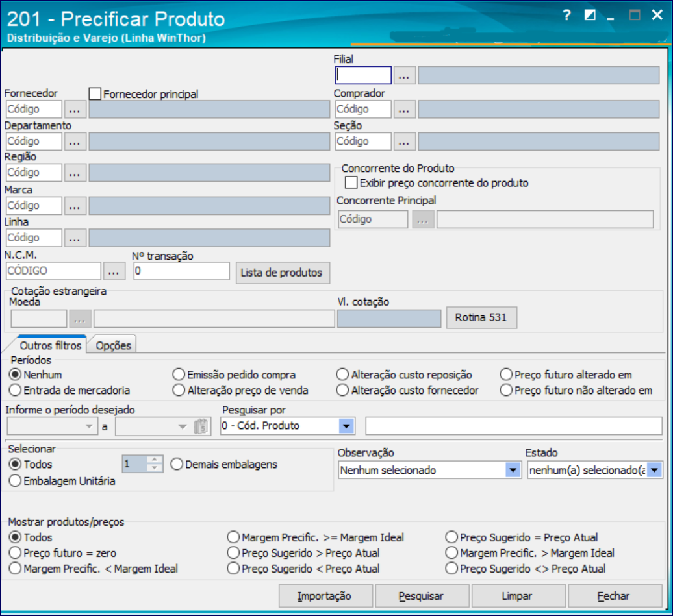Click the Lista de produtos button
Viewport: 673px width, 616px height.
283,273
